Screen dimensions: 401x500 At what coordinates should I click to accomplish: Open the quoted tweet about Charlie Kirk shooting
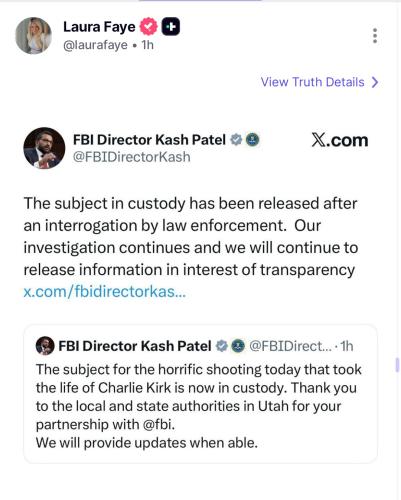pos(200,394)
